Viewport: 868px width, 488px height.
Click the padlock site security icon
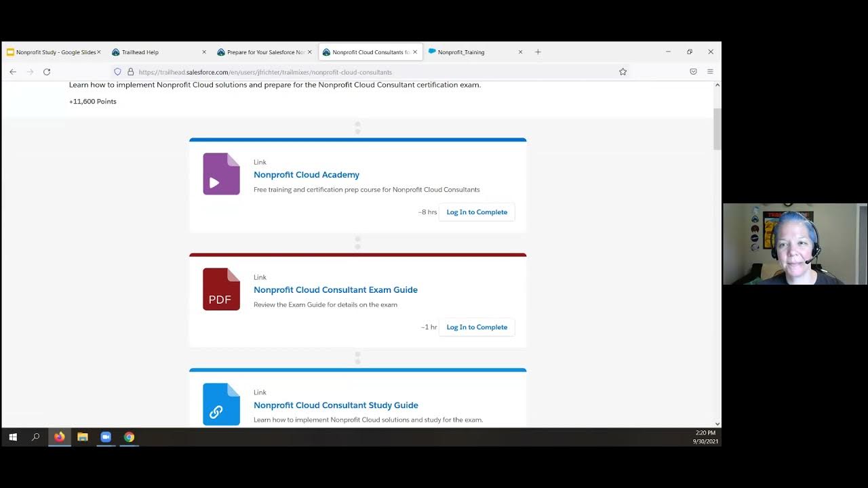[x=130, y=72]
